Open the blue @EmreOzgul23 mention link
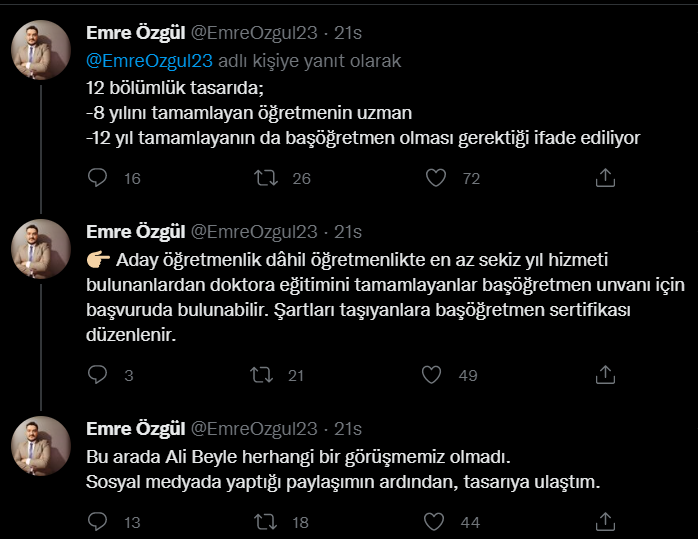This screenshot has height=539, width=698. coord(149,61)
